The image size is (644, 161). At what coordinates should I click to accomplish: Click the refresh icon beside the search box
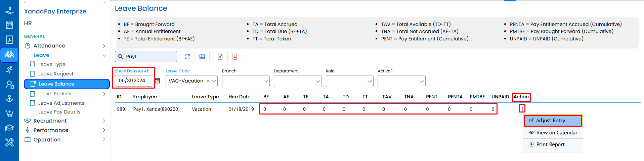pos(187,57)
